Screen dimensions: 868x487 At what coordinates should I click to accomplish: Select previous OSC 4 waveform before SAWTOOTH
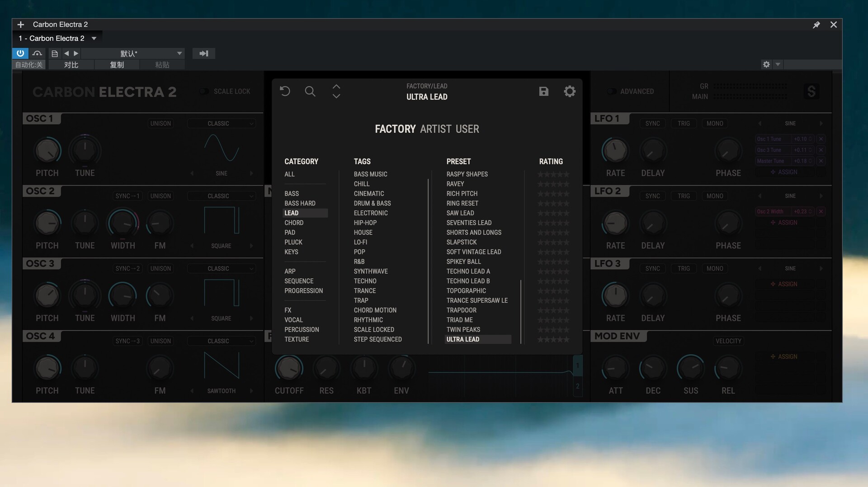click(x=192, y=391)
